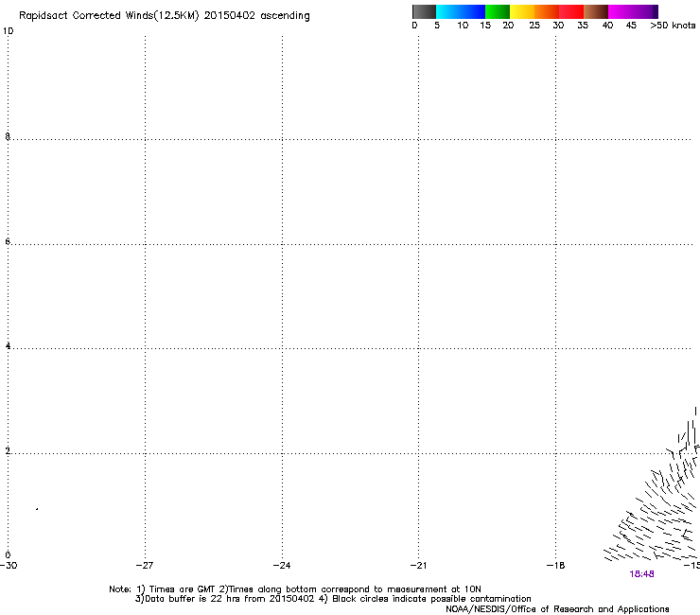
Task: Click the '>50 knots' legend label
Action: pos(673,26)
